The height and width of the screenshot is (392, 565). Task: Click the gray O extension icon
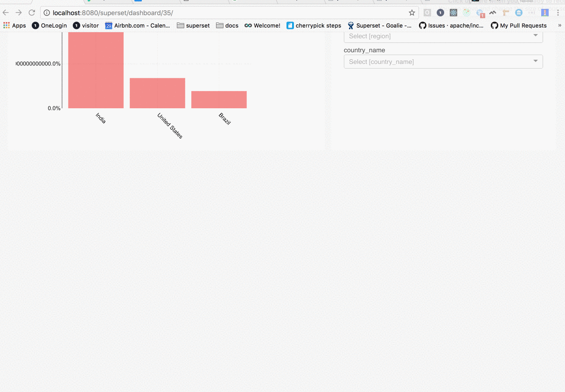click(427, 13)
